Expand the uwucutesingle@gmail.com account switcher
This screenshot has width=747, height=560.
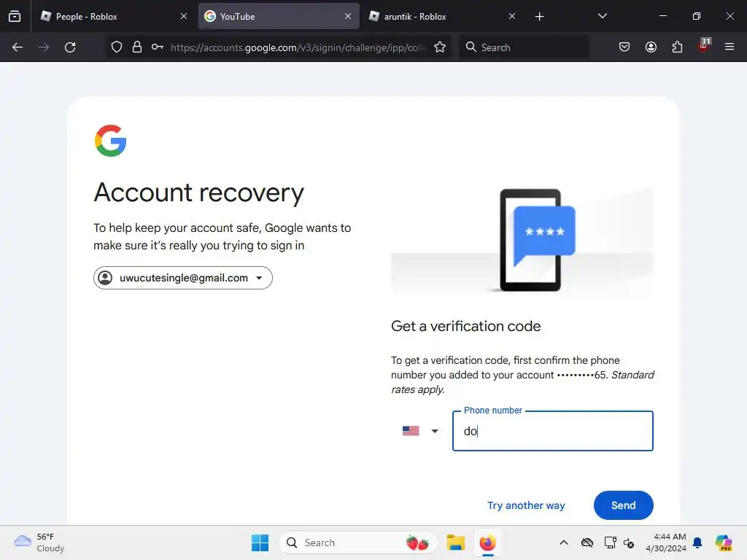click(x=183, y=278)
